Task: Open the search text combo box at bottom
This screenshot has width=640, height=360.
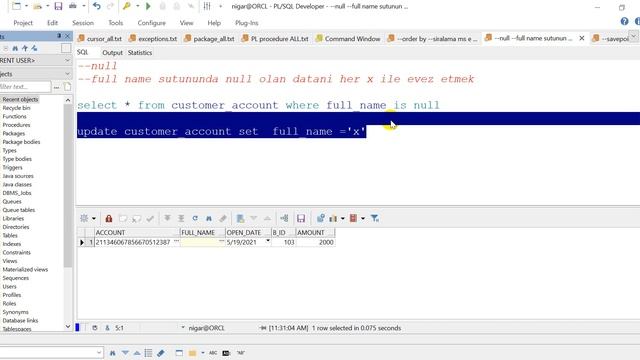Action: click(x=99, y=353)
